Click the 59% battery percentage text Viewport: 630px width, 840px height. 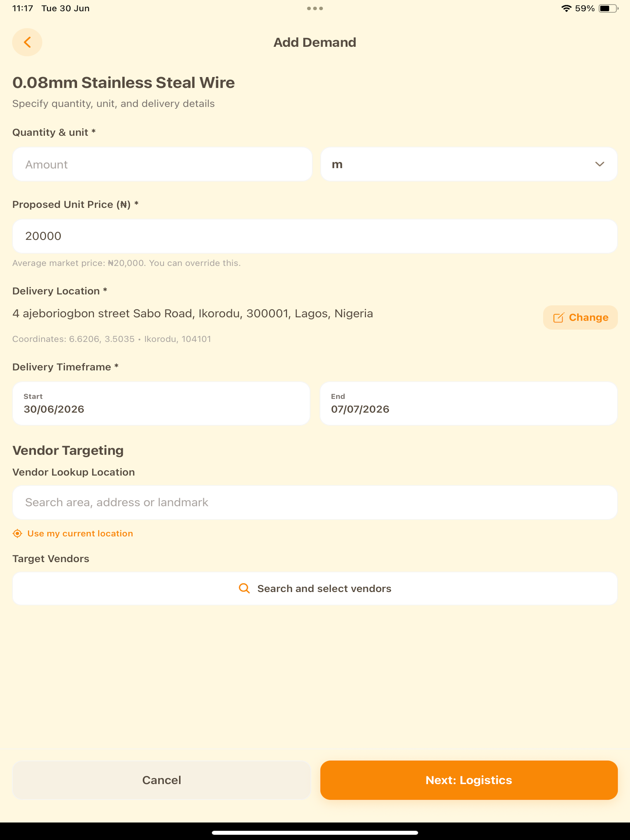[x=585, y=8]
